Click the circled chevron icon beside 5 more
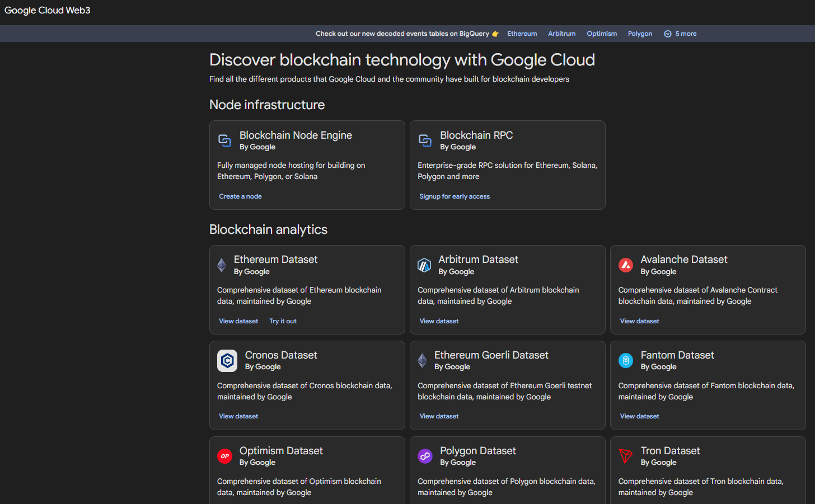The image size is (815, 504). tap(667, 34)
